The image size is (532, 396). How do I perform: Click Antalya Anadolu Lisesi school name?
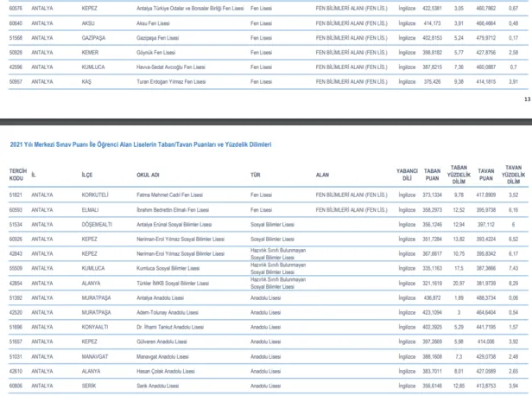click(162, 297)
